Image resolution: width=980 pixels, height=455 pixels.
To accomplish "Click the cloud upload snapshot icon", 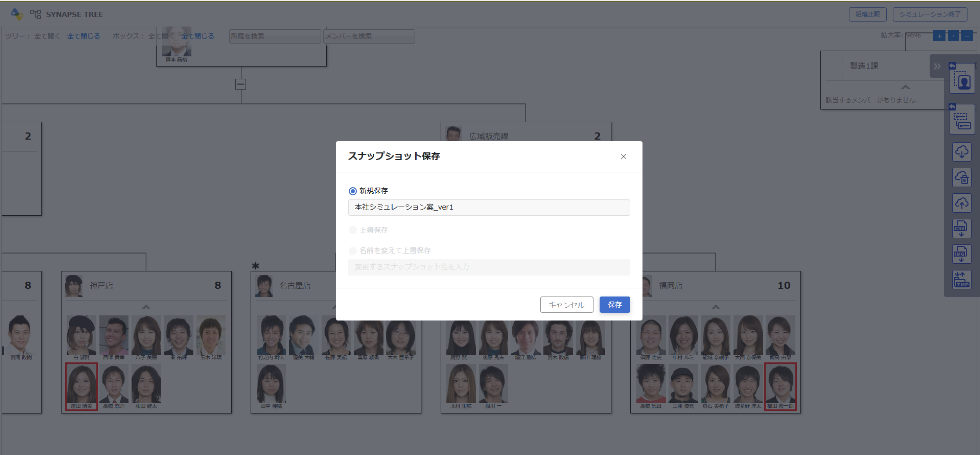I will click(962, 203).
